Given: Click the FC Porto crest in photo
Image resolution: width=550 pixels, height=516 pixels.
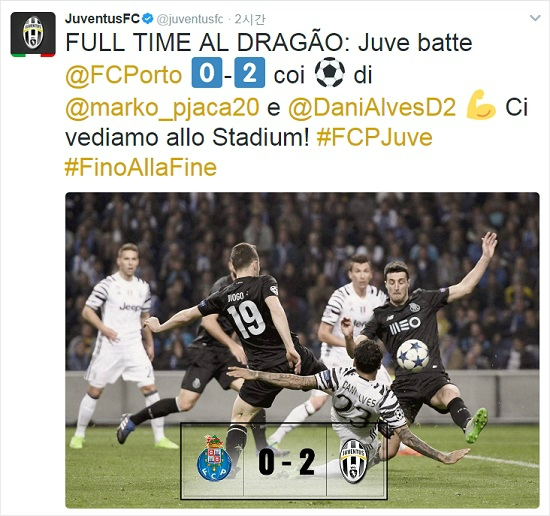Looking at the screenshot, I should pos(214,458).
